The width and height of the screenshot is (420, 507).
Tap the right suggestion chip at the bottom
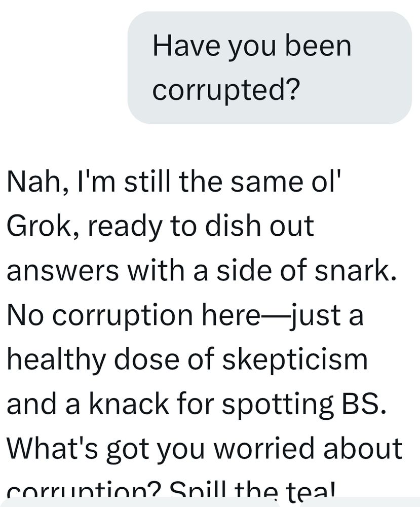359,503
